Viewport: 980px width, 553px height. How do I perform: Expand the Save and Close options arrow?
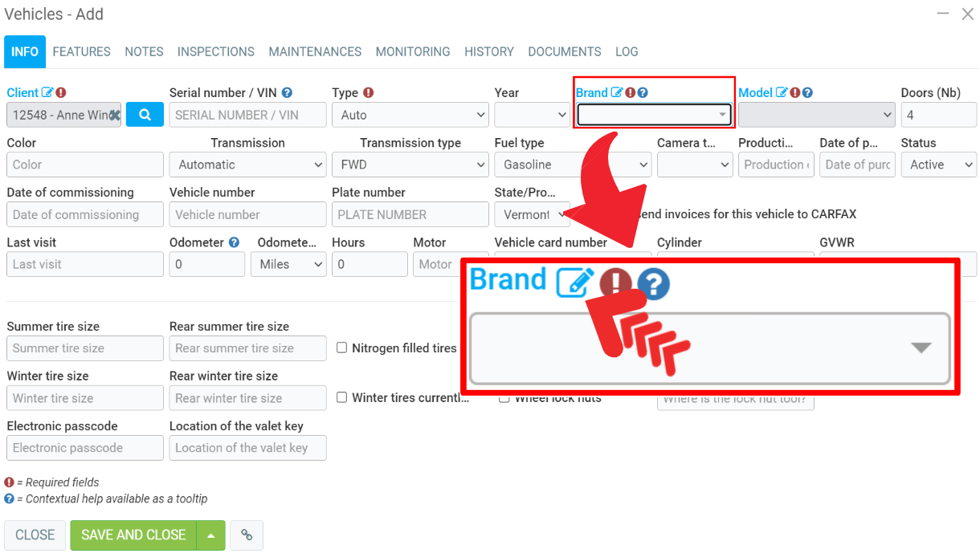(210, 535)
